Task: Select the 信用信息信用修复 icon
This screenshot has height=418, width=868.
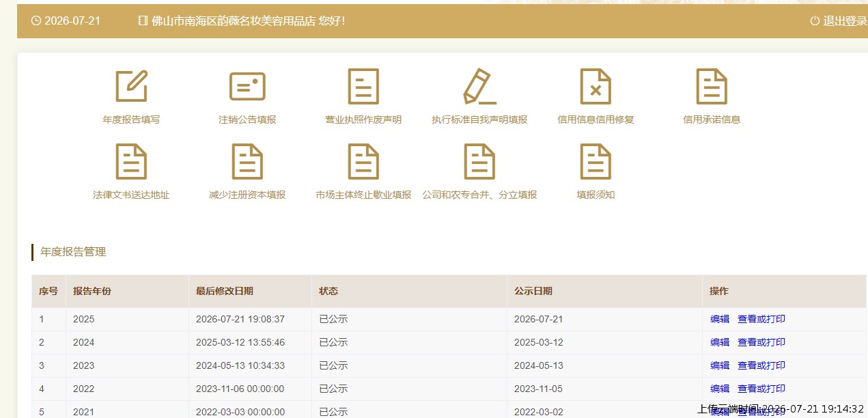Action: point(596,86)
